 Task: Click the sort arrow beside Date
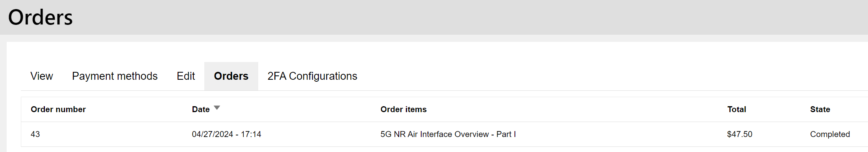tap(217, 108)
